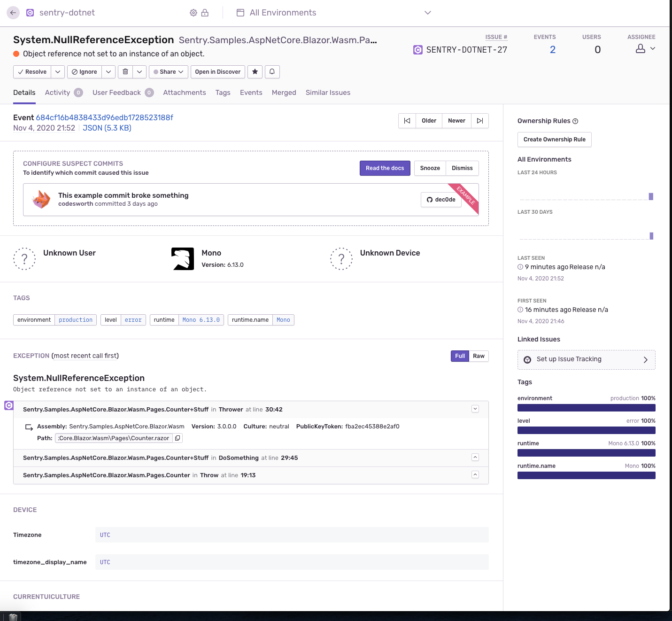Open project settings gear icon
Screen dimensions: 672x621
coord(193,13)
